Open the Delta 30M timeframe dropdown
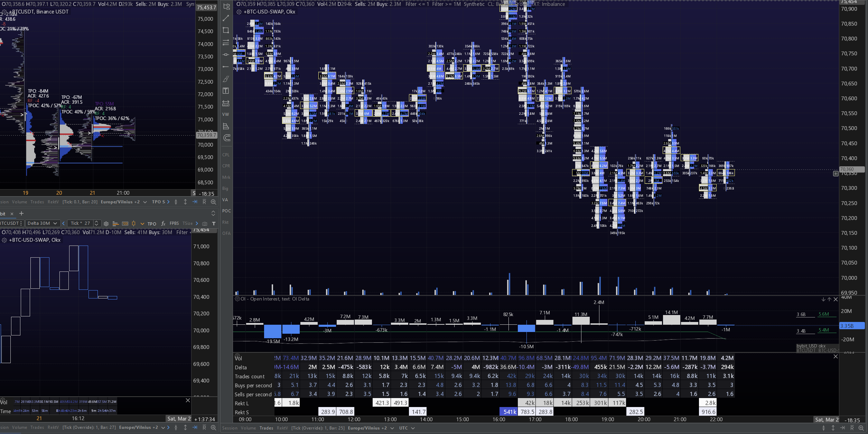Viewport: 868px width, 434px height. tap(43, 223)
